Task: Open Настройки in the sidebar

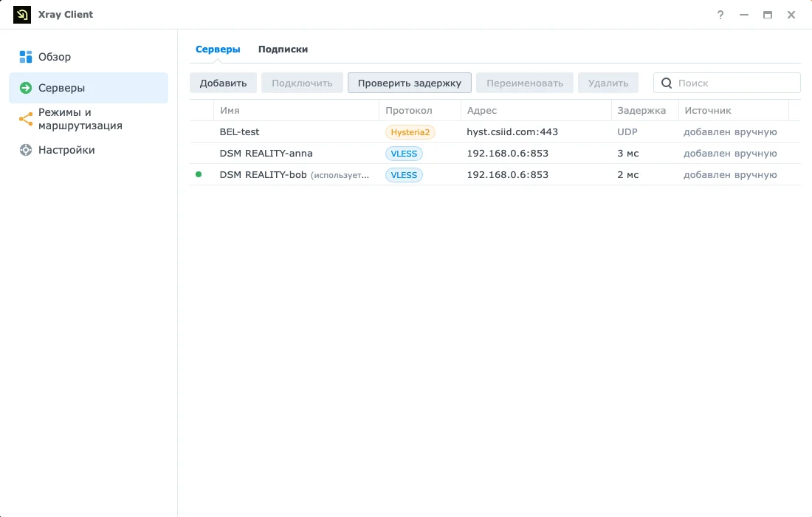Action: [89, 150]
